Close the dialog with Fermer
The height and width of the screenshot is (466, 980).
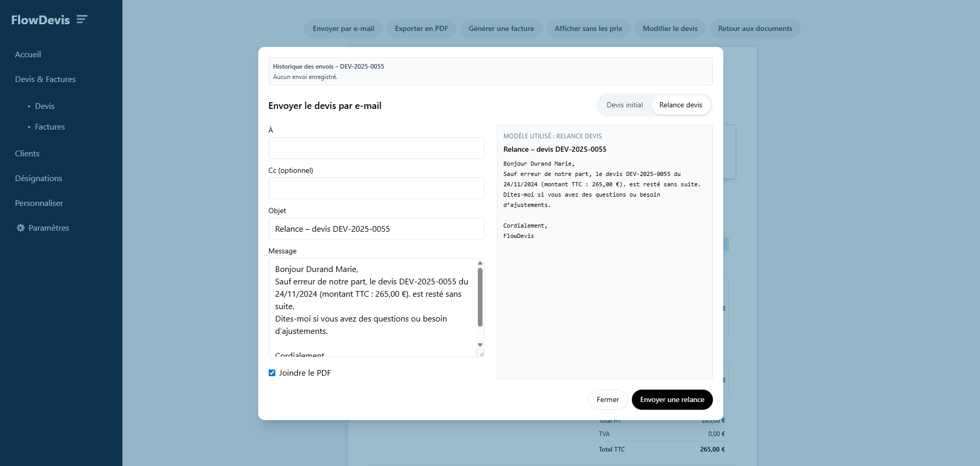click(607, 400)
